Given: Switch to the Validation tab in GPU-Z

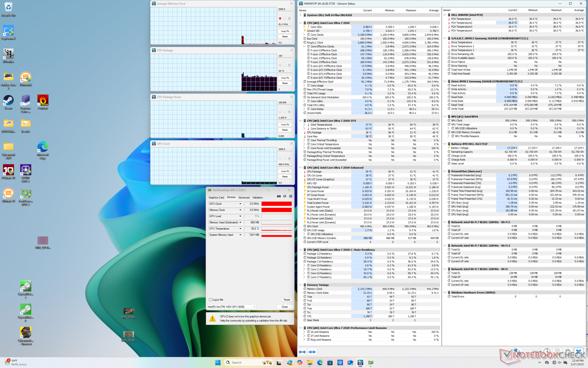Looking at the screenshot, I should point(258,197).
